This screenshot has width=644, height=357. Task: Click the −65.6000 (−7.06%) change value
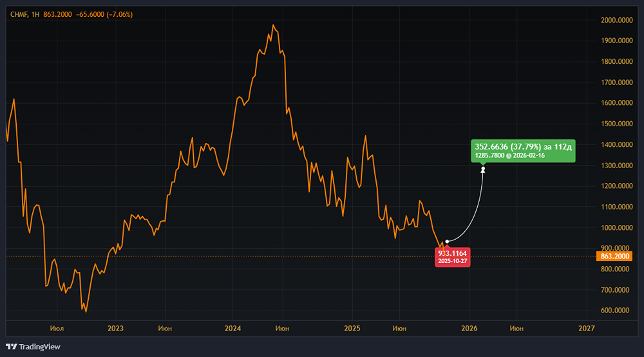tap(104, 14)
